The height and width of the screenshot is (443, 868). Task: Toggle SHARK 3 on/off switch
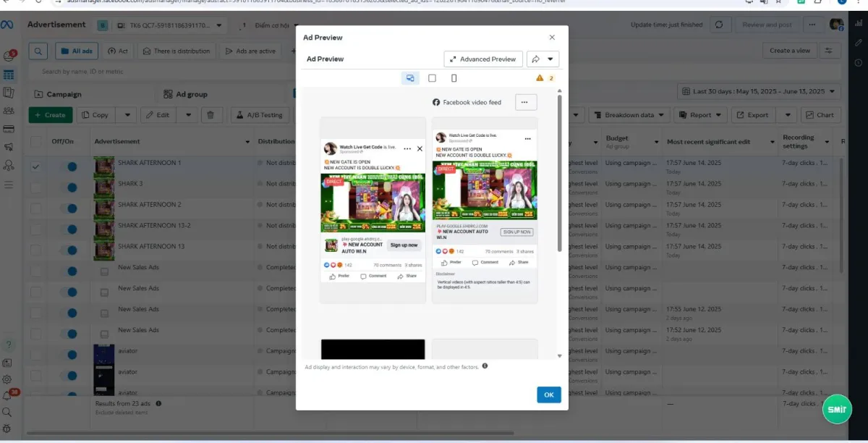point(68,187)
